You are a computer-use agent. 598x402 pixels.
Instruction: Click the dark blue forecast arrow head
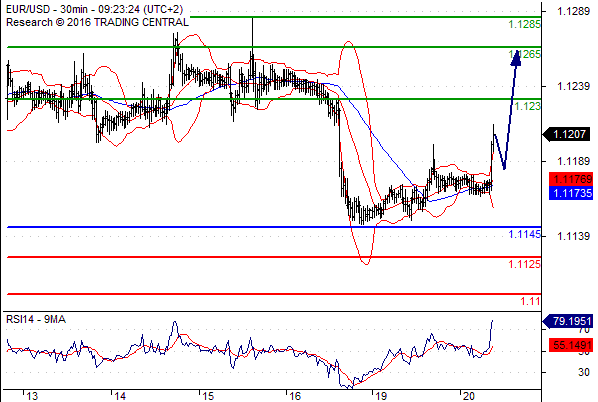click(x=516, y=58)
